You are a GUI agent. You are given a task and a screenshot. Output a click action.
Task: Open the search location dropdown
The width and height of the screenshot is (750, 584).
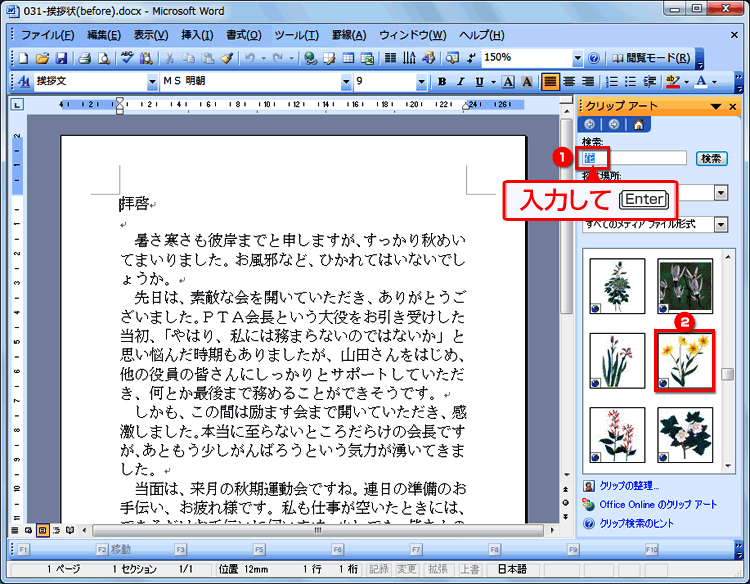721,193
